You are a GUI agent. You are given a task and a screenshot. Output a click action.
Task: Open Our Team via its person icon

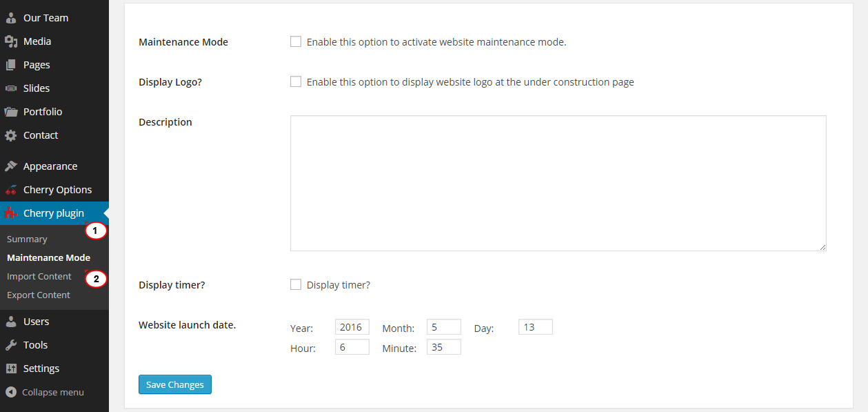[11, 18]
